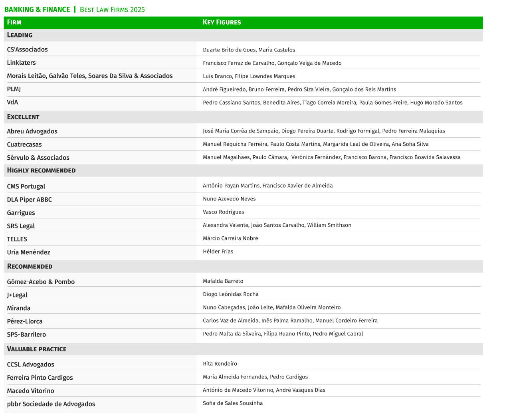Click Gómez-Acebo & Pombo firm name
The width and height of the screenshot is (507, 420).
41,282
